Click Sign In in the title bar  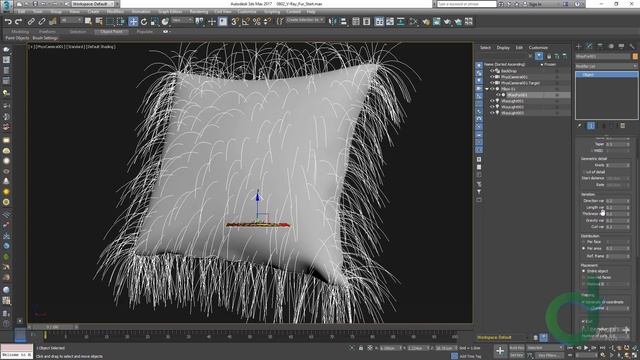[534, 4]
